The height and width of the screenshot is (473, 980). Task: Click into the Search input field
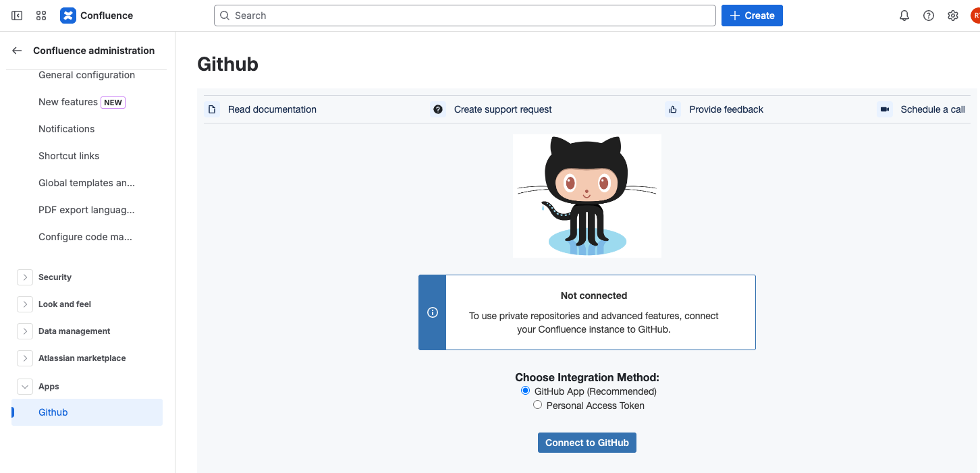point(464,16)
